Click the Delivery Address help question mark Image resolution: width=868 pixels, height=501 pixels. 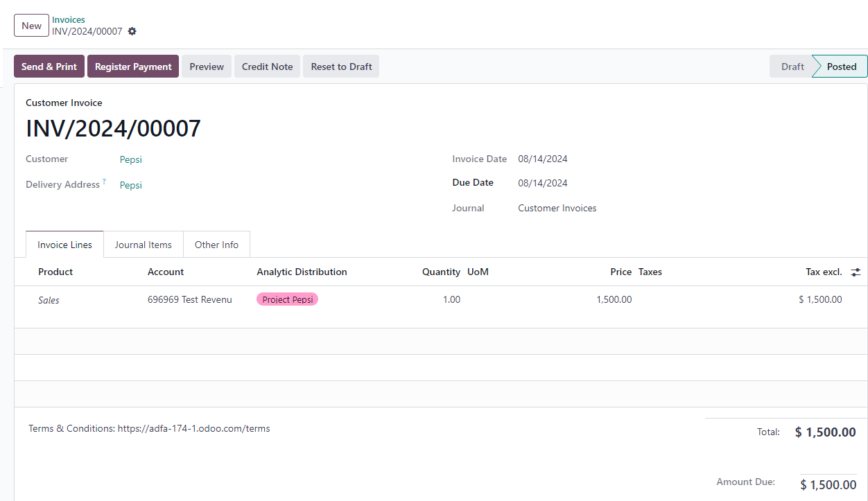(x=104, y=182)
